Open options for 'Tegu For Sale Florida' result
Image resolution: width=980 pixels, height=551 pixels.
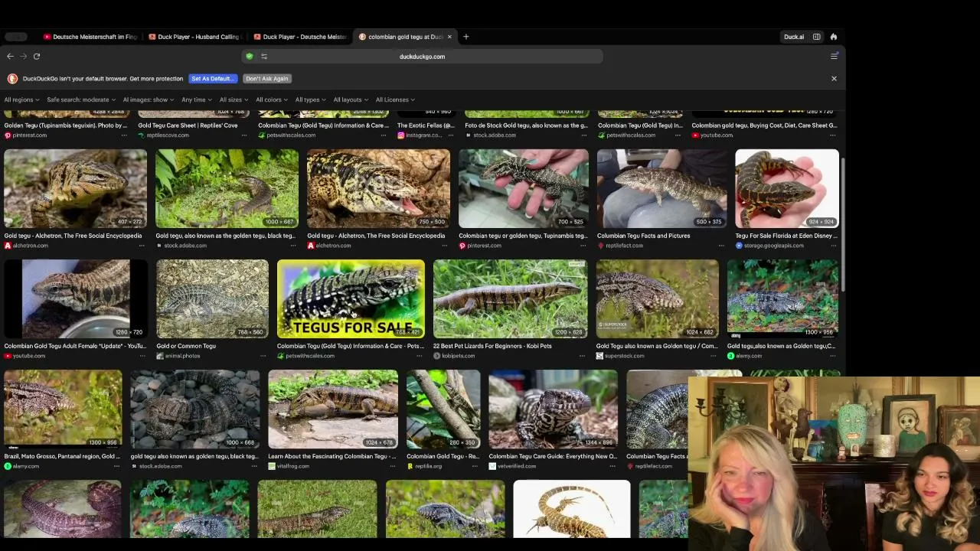coord(835,246)
